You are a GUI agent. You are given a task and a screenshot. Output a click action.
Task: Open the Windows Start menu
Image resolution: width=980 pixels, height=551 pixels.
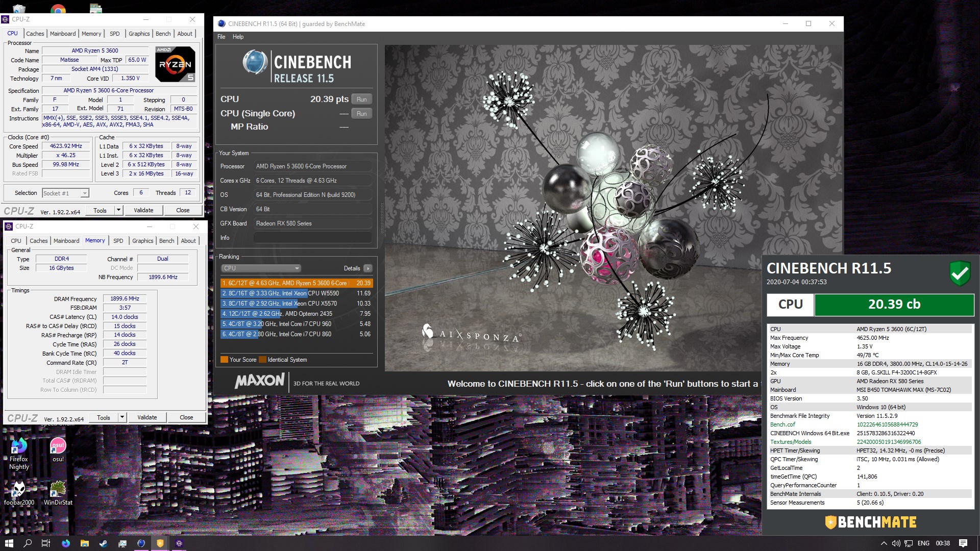(9, 543)
